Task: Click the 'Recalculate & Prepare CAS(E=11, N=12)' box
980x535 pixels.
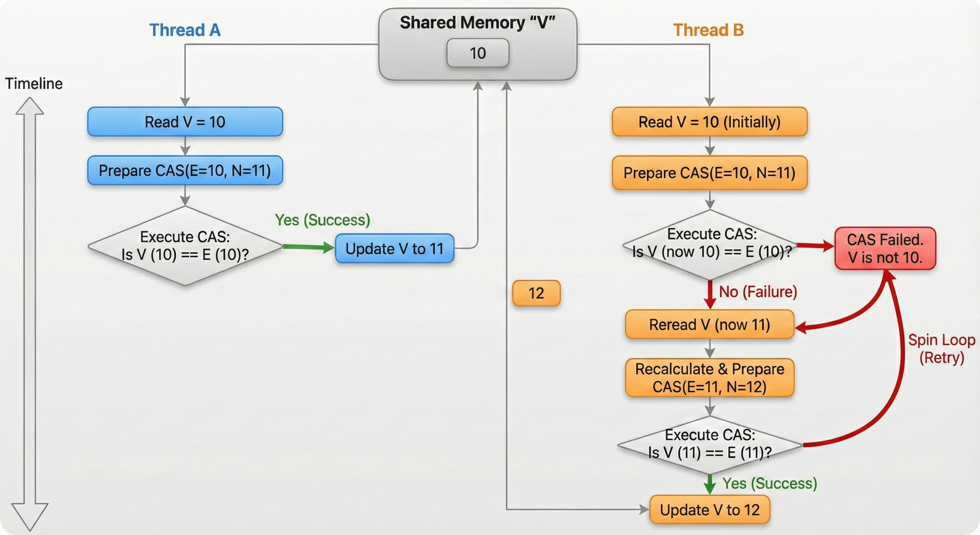Action: tap(709, 378)
